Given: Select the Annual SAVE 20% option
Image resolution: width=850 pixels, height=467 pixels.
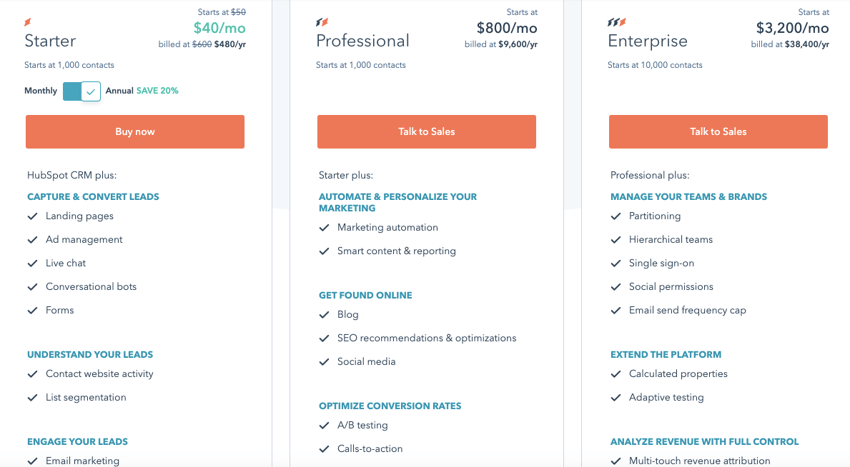Looking at the screenshot, I should point(142,91).
